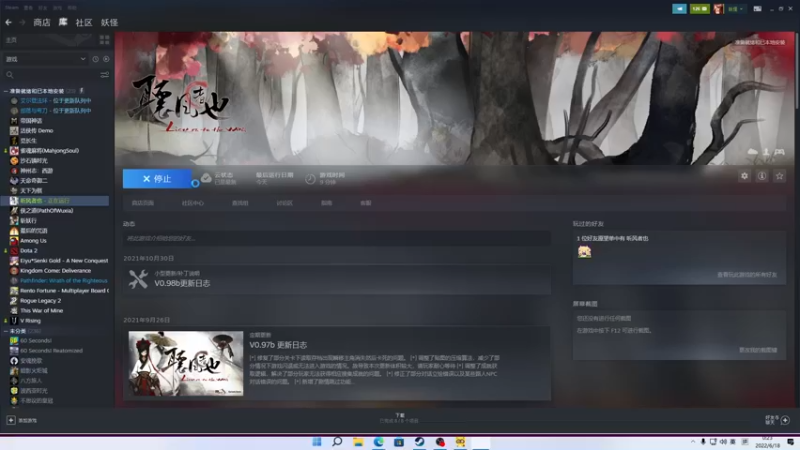The image size is (800, 450).
Task: Click the recent activity clock filter icon
Action: tap(95, 59)
